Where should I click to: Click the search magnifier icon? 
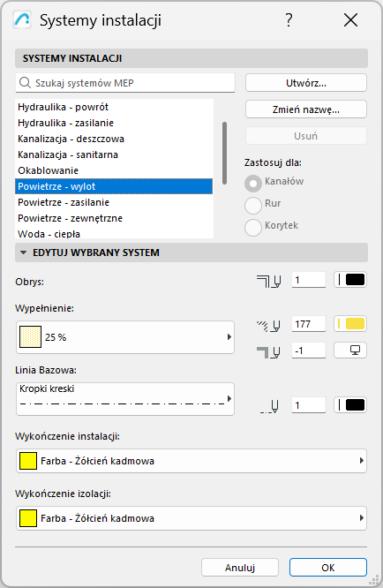coord(25,82)
